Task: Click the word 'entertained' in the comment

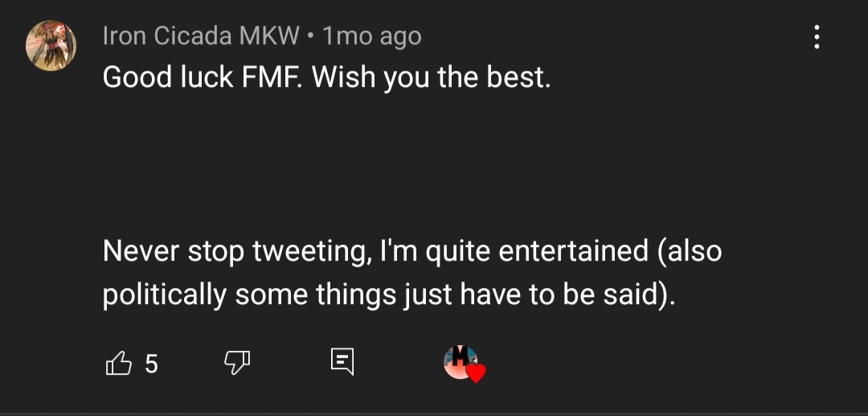Action: (573, 251)
